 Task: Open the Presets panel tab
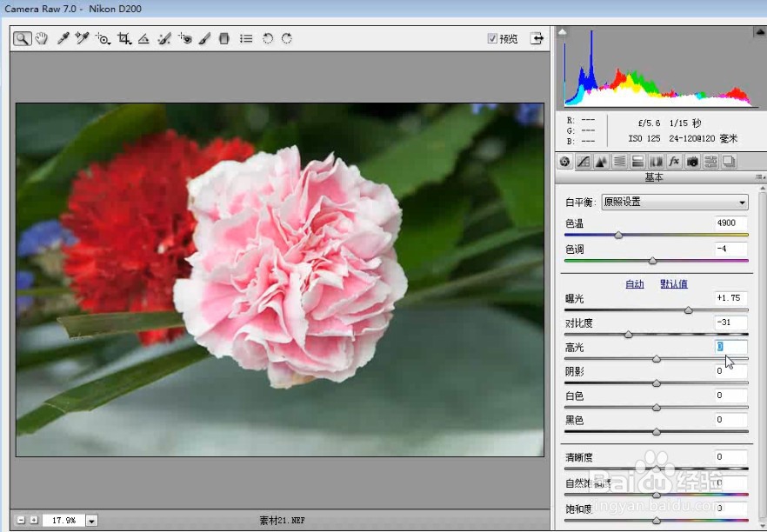[x=710, y=162]
